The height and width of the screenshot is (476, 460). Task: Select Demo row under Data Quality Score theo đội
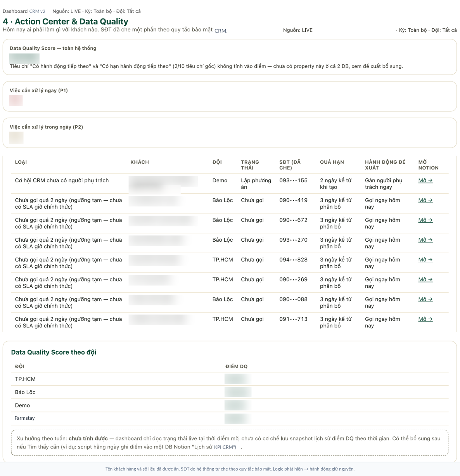pyautogui.click(x=230, y=405)
